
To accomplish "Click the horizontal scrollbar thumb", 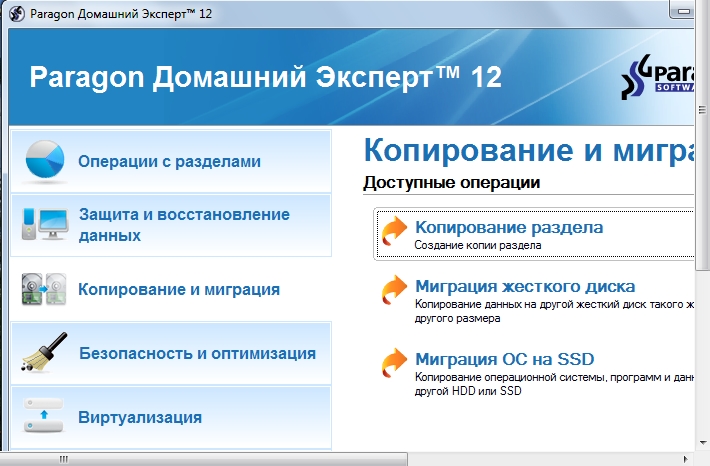I will (204, 459).
